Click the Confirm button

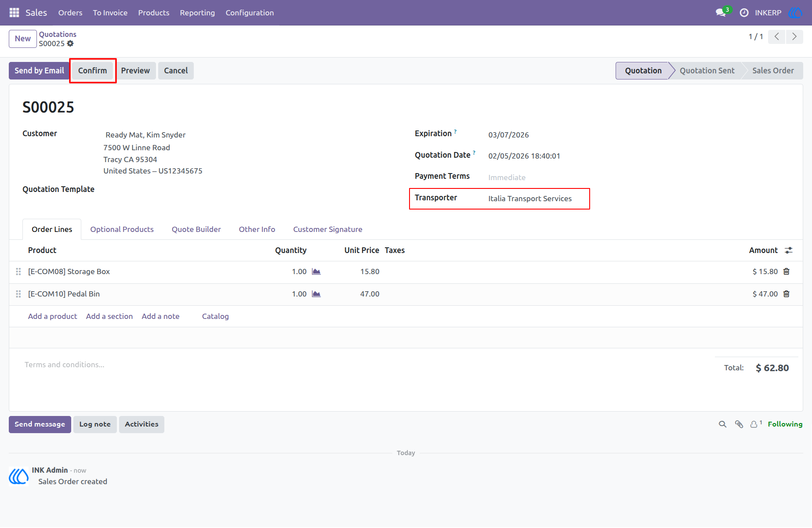pos(92,71)
